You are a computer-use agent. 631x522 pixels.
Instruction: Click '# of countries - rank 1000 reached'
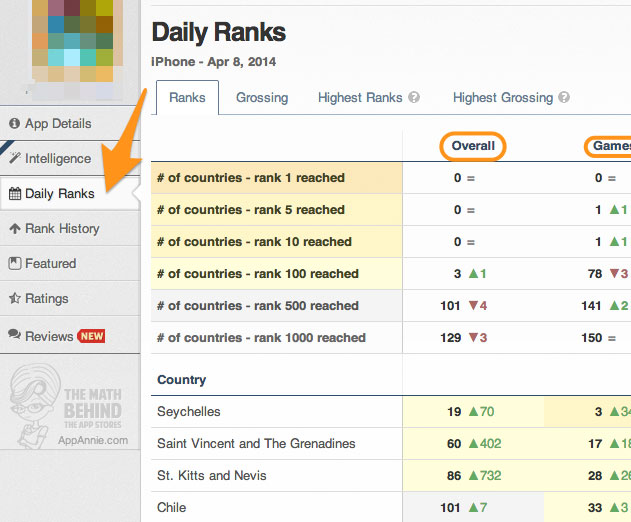(261, 338)
